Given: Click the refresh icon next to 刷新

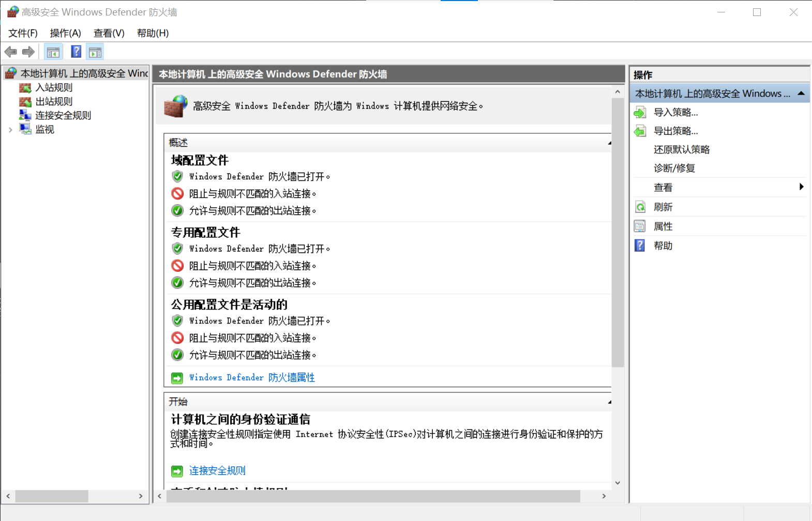Looking at the screenshot, I should tap(640, 207).
